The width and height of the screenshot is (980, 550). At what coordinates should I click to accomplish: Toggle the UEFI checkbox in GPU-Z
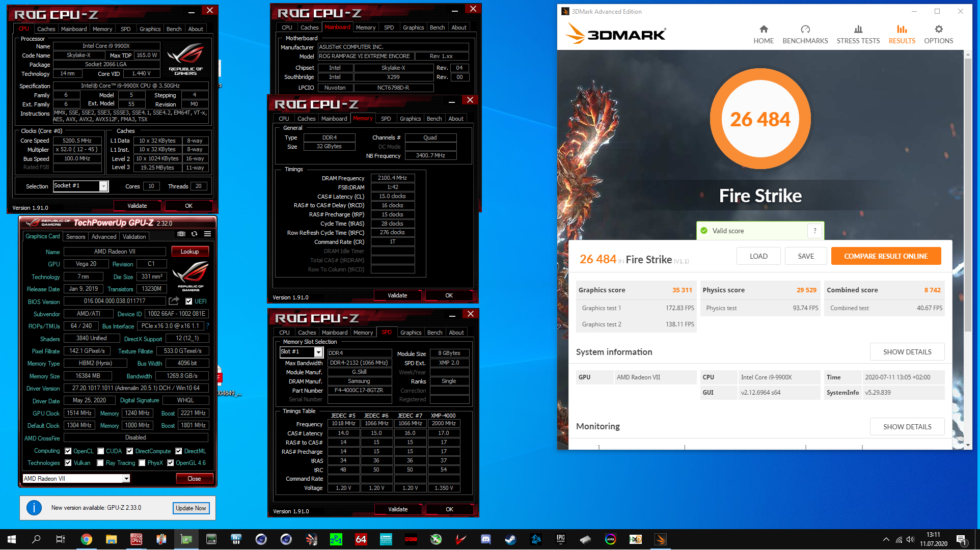point(189,301)
